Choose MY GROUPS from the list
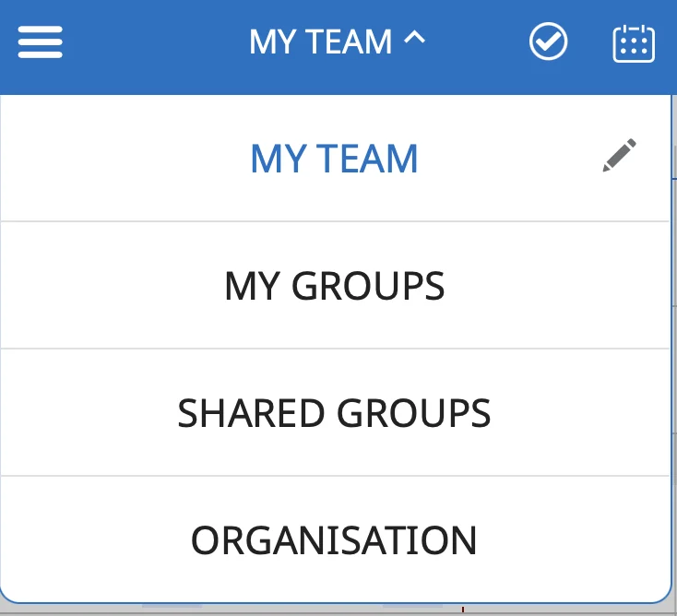 coord(335,285)
